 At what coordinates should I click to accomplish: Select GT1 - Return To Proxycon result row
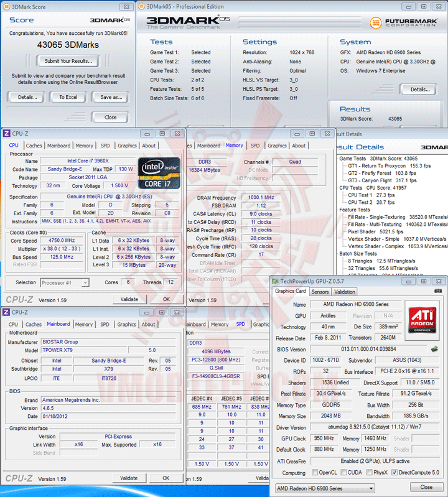389,166
